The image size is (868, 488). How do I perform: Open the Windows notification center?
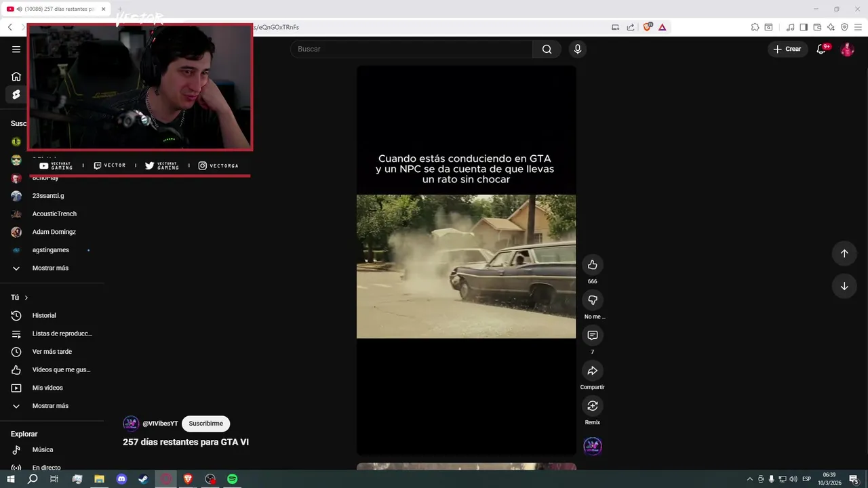854,479
